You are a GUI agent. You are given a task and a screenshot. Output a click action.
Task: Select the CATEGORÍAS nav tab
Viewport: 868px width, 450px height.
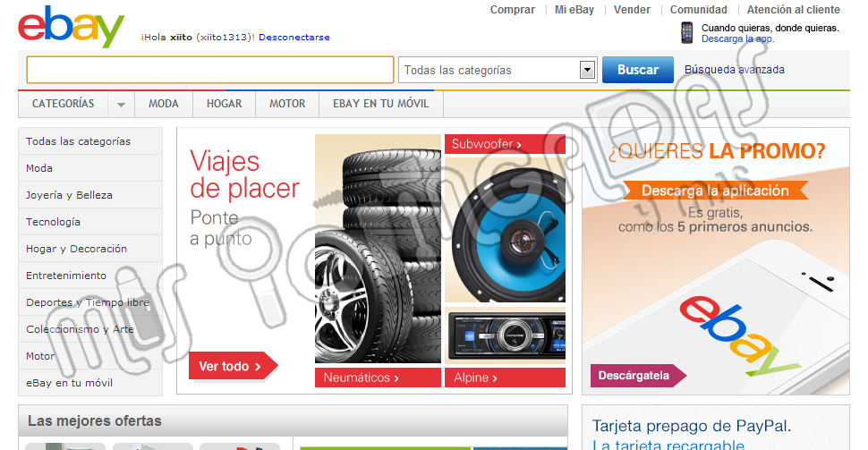click(64, 104)
